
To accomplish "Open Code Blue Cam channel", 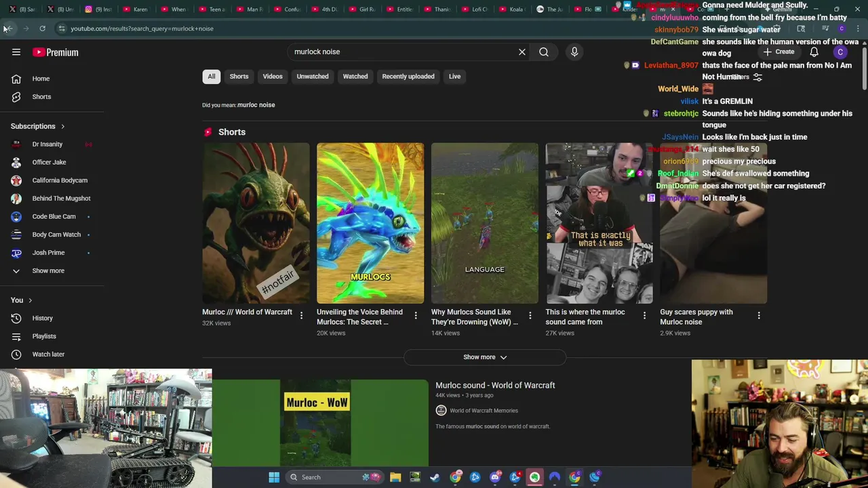I will [54, 217].
